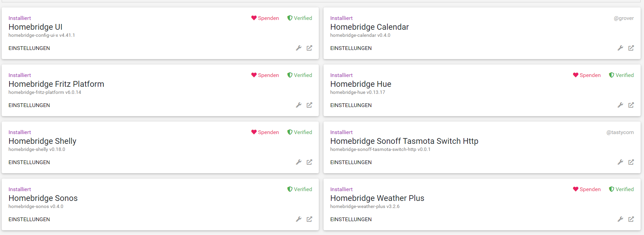Open external link icon for Homebridge UI
Image resolution: width=644 pixels, height=235 pixels.
pos(309,48)
